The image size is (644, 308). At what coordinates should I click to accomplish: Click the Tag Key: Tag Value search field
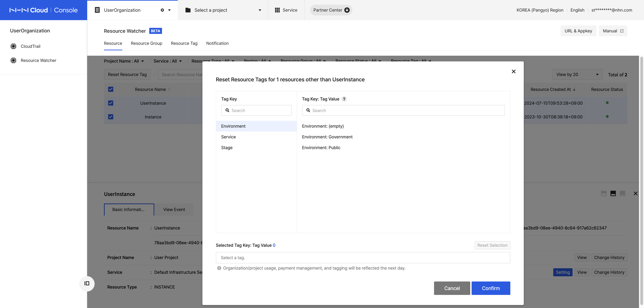tap(403, 110)
